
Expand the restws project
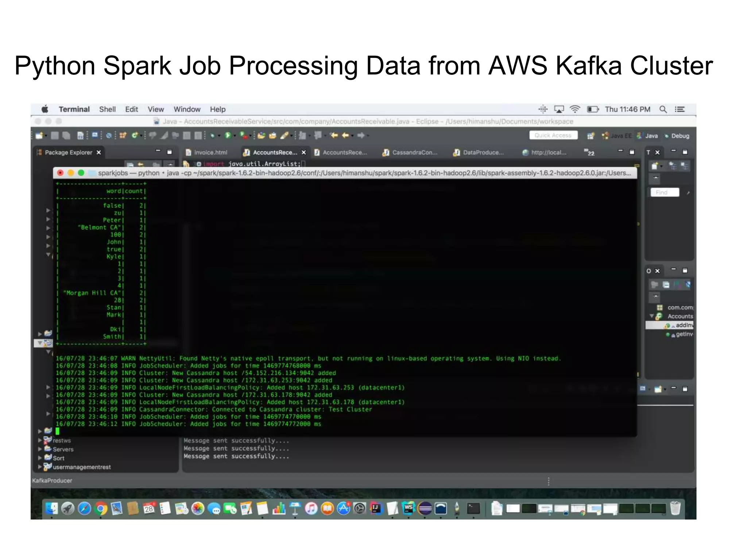click(40, 440)
